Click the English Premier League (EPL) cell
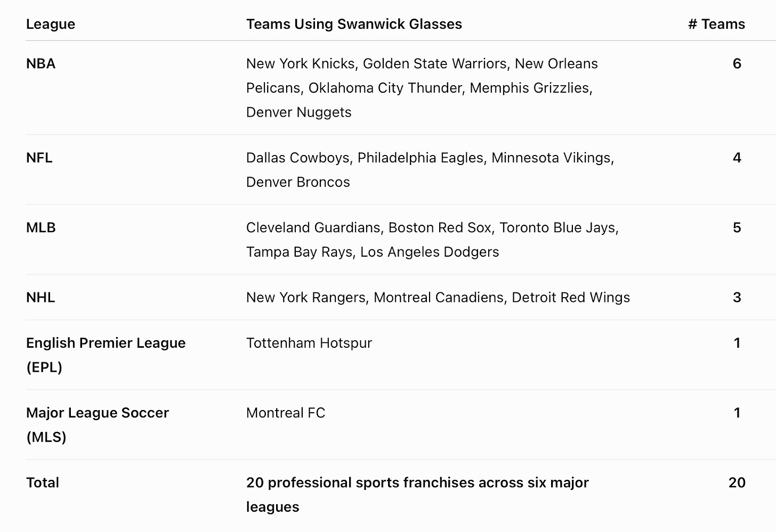 (106, 355)
